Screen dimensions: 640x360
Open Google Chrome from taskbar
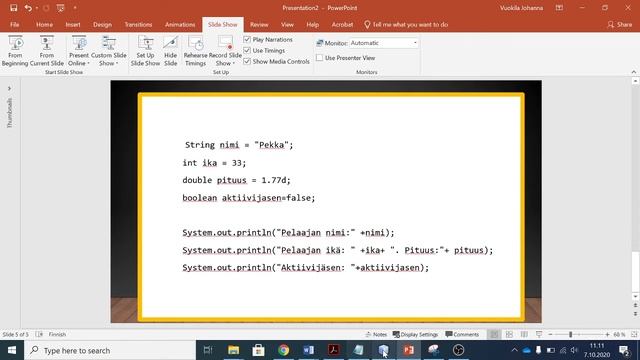pyautogui.click(x=283, y=350)
